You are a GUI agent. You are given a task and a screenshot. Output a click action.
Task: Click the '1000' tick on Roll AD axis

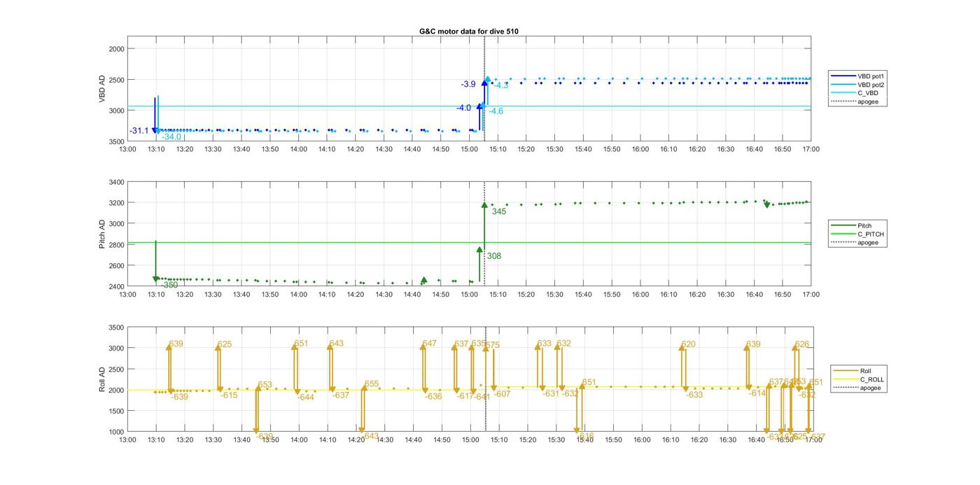click(116, 432)
